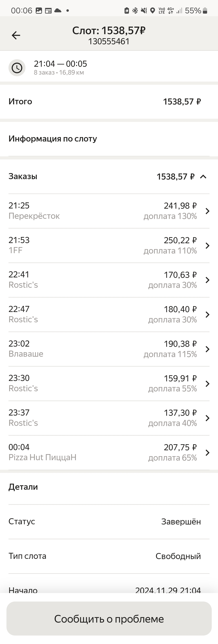The image size is (218, 644).
Task: Collapse the Заказы section chevron
Action: (203, 177)
